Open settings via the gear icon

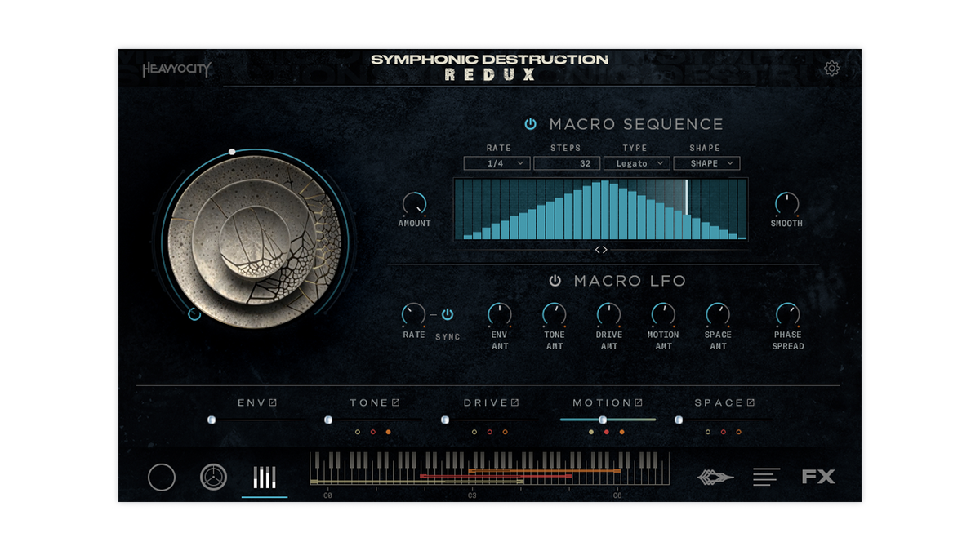[831, 69]
